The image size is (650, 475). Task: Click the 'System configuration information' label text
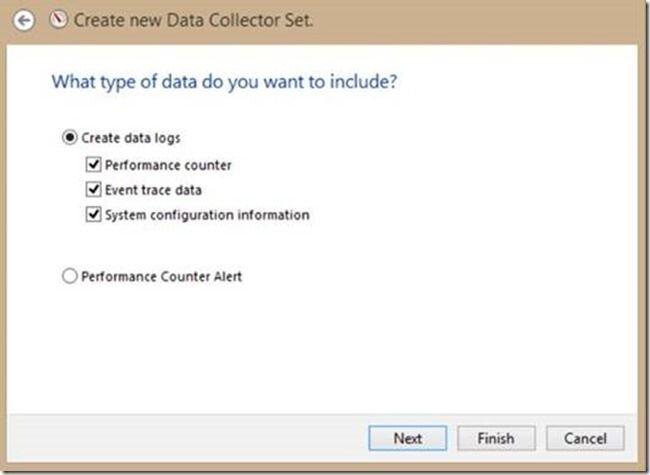point(207,215)
